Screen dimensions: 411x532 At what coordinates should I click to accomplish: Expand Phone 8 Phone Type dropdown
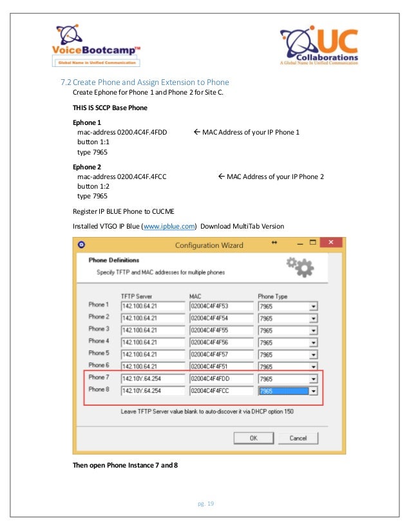313,391
